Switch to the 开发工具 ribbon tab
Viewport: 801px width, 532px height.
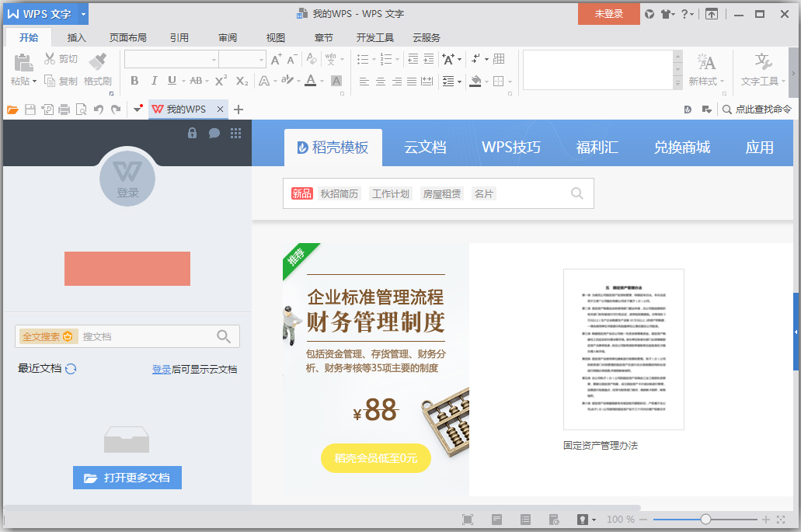[375, 38]
